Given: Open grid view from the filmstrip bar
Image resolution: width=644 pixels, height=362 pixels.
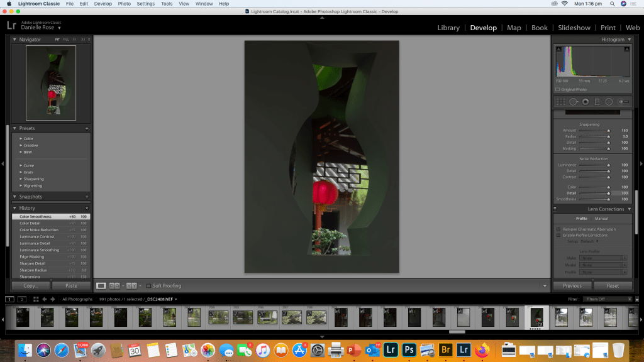Looking at the screenshot, I should click(36, 299).
